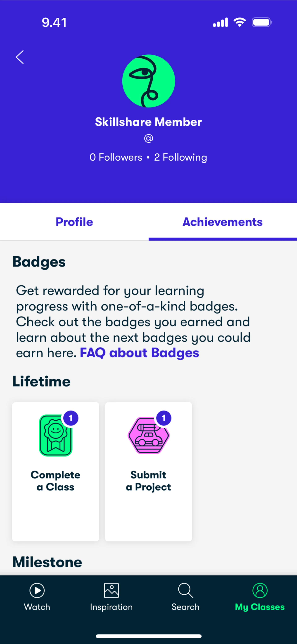Select the Achievements tab
297x644 pixels.
pyautogui.click(x=222, y=222)
